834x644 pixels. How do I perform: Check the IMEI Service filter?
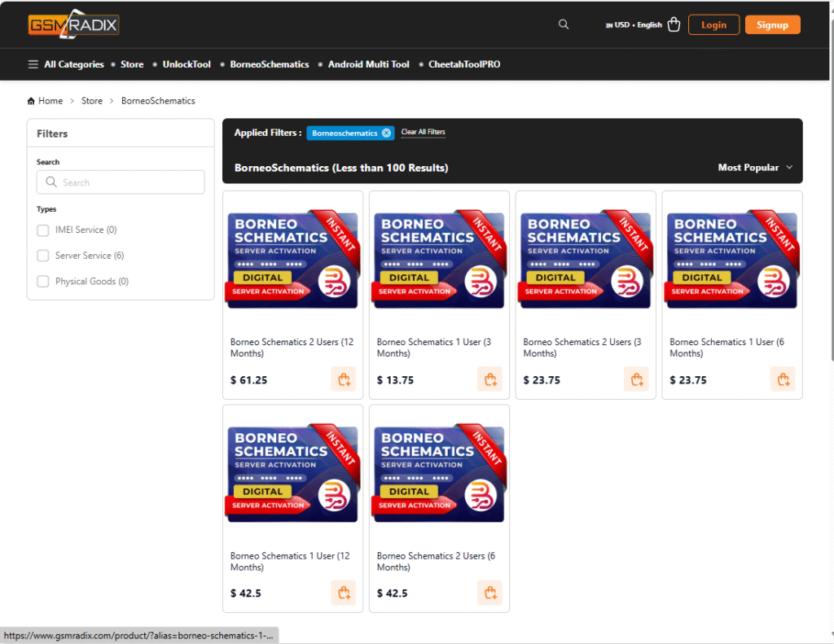(x=43, y=230)
